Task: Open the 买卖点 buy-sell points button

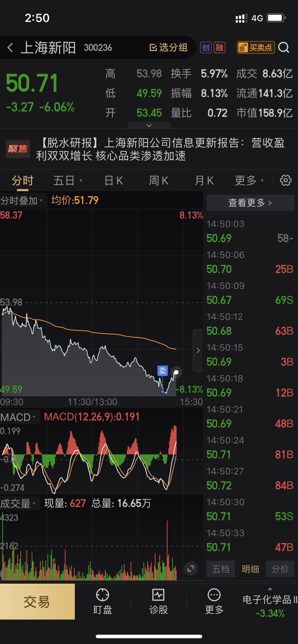Action: tap(256, 47)
